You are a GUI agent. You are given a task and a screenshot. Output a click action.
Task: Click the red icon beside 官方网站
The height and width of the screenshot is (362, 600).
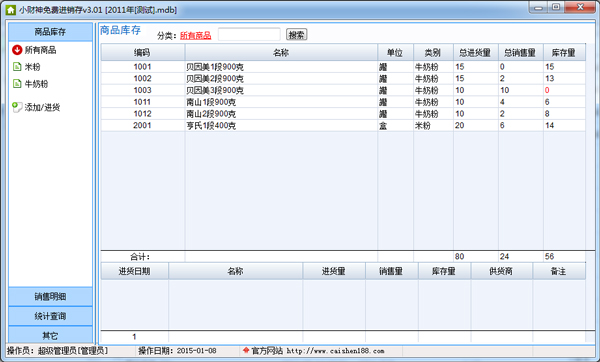pos(246,350)
